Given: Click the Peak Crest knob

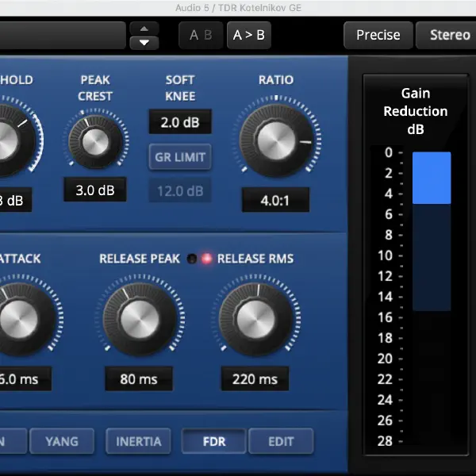Looking at the screenshot, I should click(94, 141).
